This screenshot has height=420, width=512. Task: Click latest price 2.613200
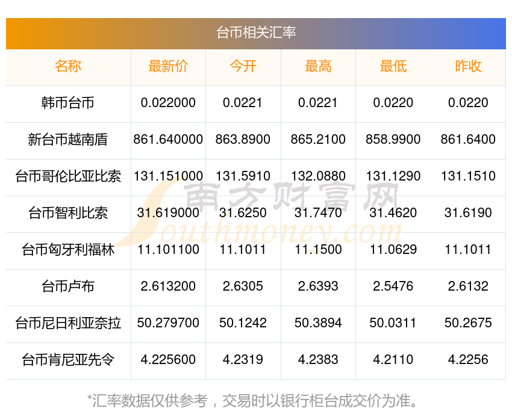pos(168,286)
